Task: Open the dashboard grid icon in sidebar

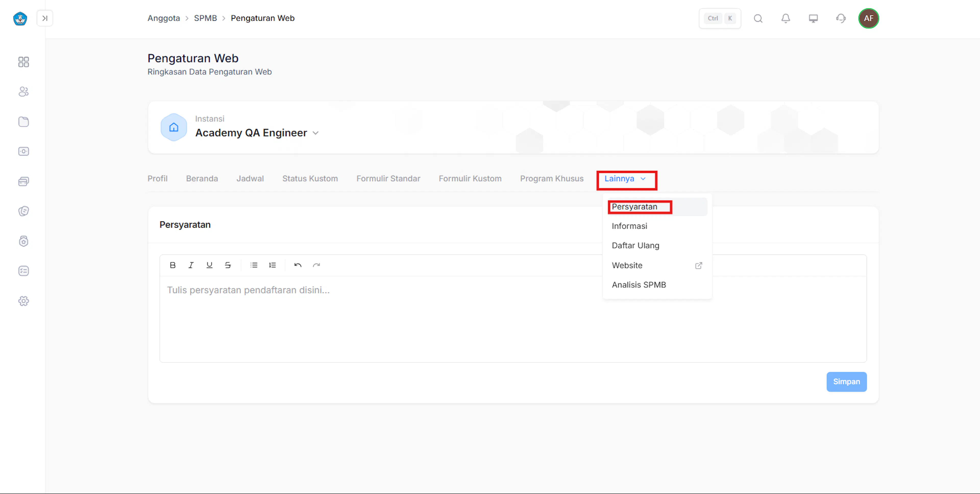Action: 23,62
